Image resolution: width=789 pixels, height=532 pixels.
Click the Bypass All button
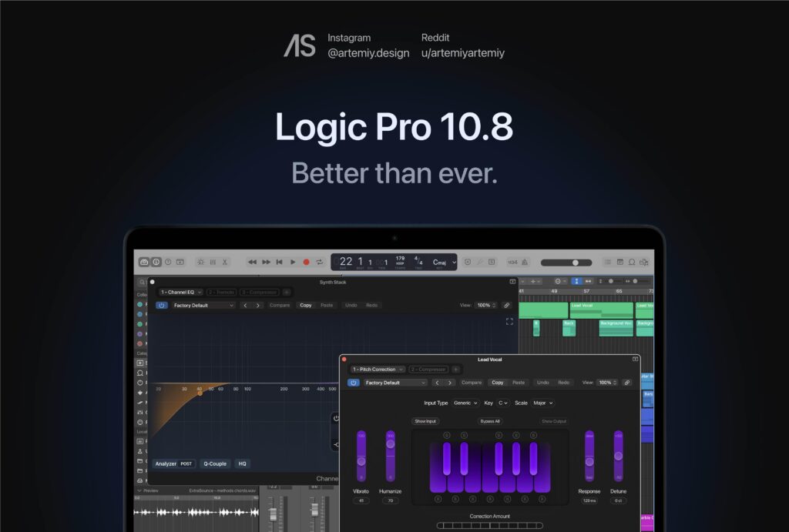pos(490,421)
